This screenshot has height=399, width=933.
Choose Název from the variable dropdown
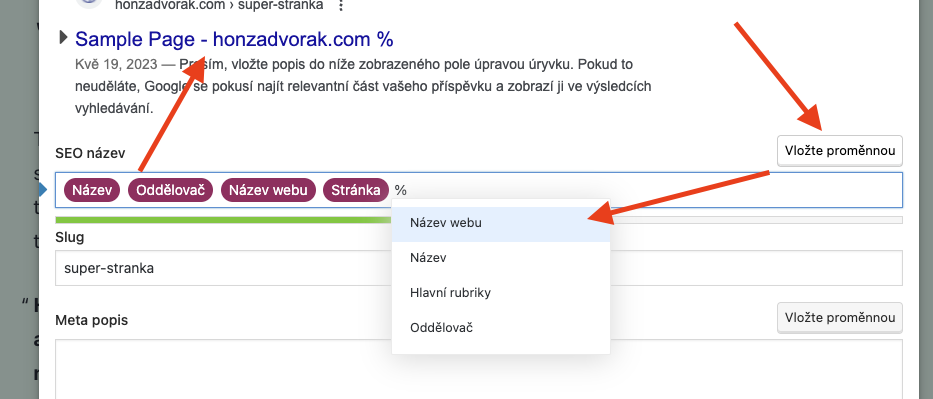click(501, 258)
